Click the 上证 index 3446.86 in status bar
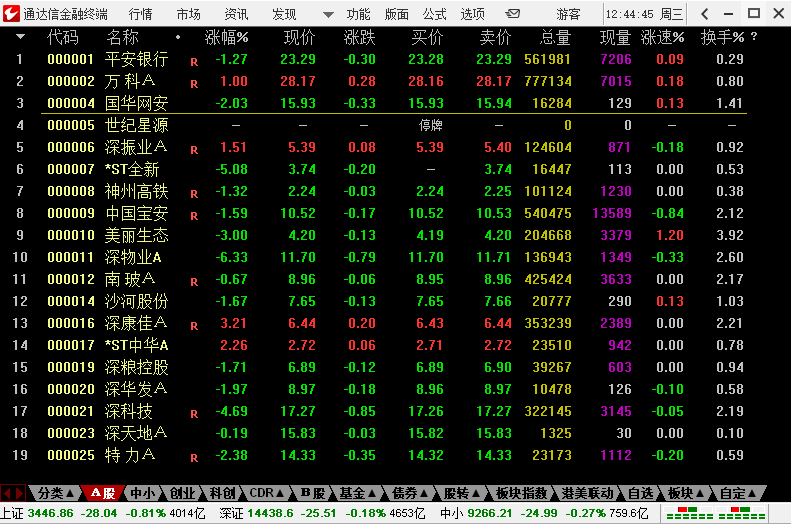The image size is (791, 524). click(50, 513)
